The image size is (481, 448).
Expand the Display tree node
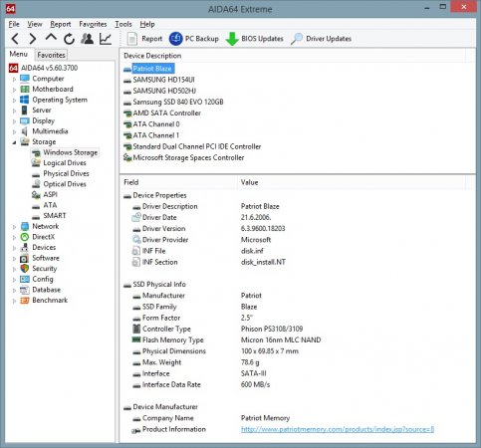[14, 121]
